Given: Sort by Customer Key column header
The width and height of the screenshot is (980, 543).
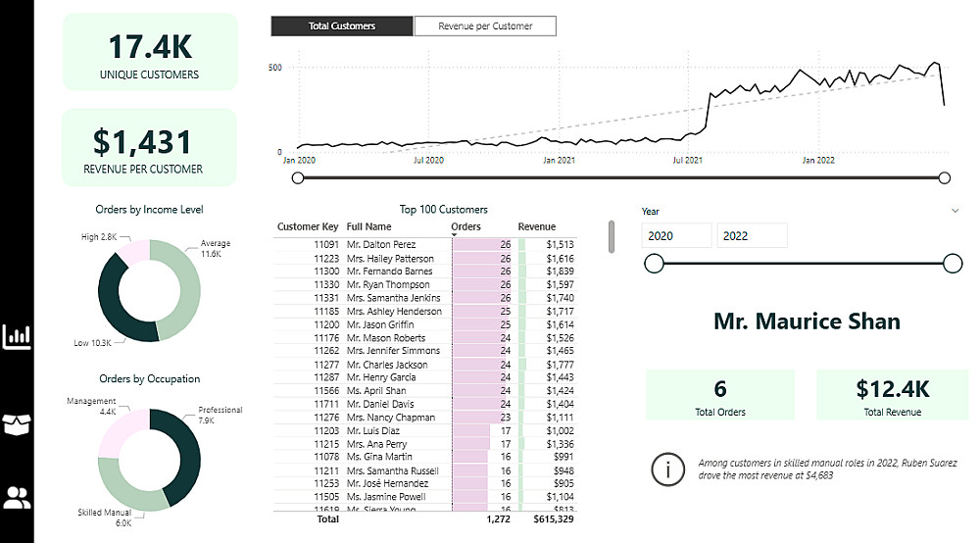Looking at the screenshot, I should [307, 226].
